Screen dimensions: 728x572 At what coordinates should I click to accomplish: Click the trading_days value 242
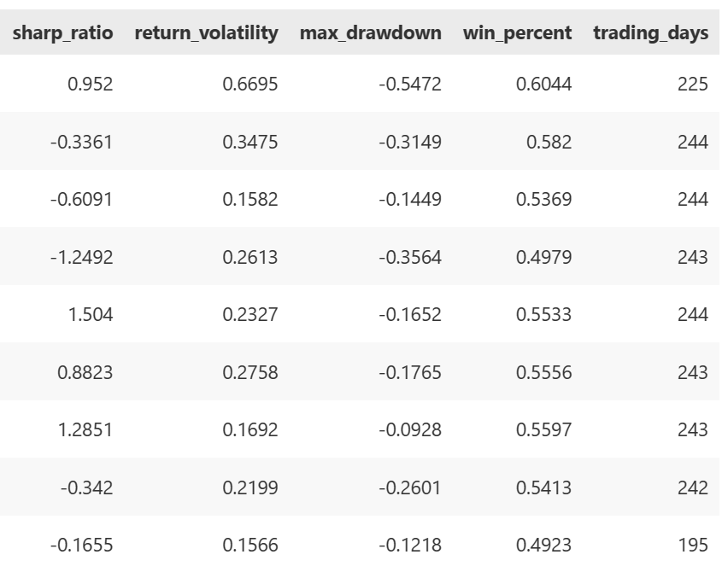coord(693,488)
